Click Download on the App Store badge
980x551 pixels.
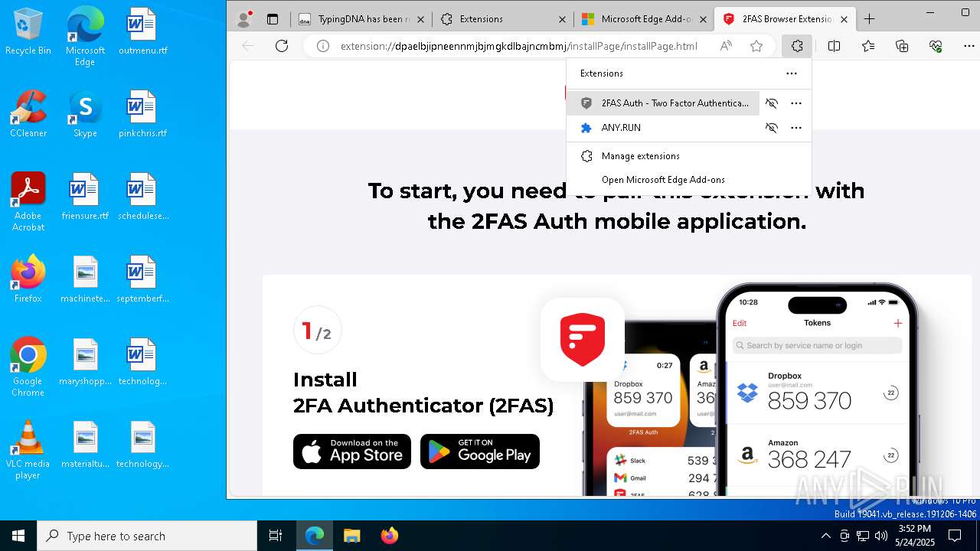click(352, 452)
